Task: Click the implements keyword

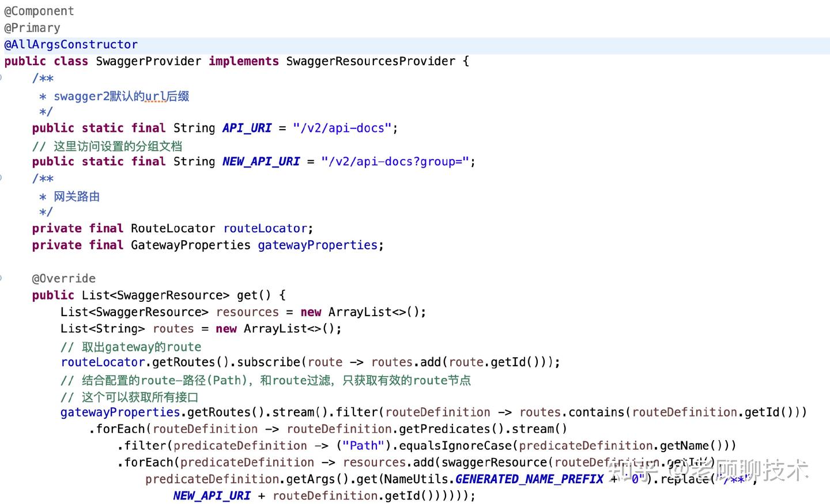Action: click(x=244, y=61)
